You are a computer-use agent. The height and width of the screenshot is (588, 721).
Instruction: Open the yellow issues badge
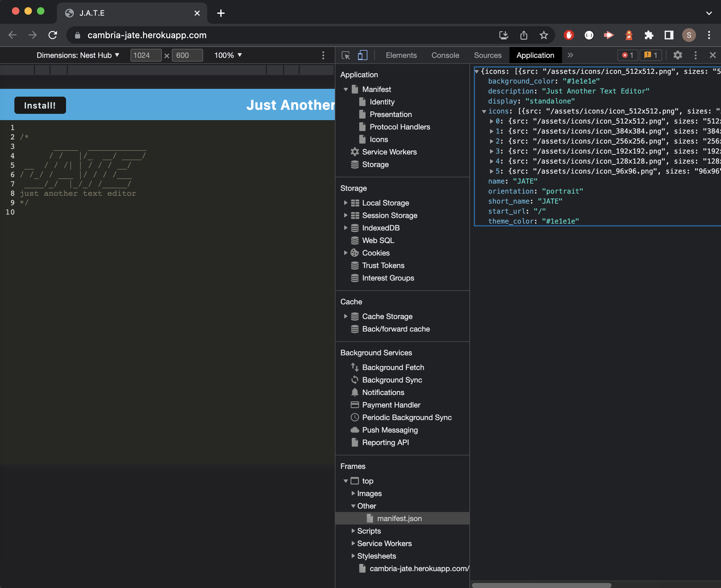pyautogui.click(x=651, y=55)
